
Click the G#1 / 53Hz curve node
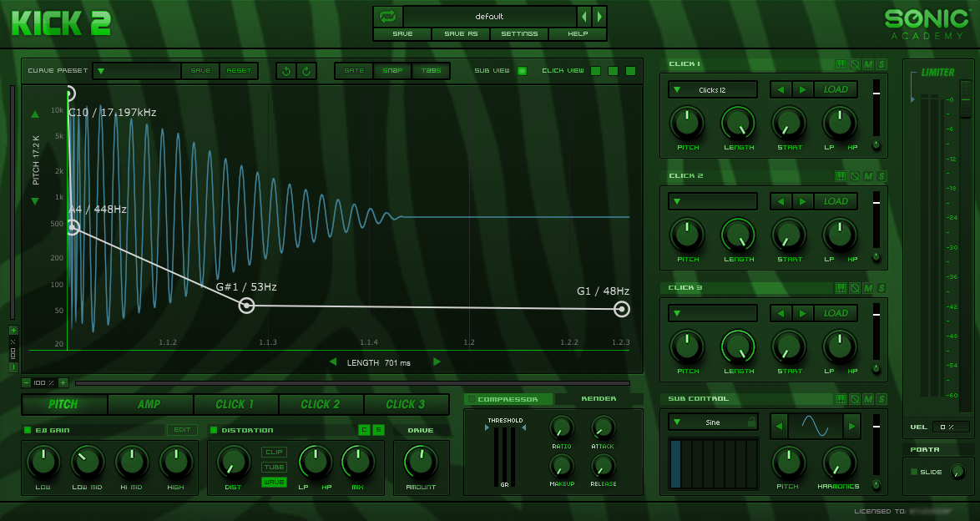[247, 306]
